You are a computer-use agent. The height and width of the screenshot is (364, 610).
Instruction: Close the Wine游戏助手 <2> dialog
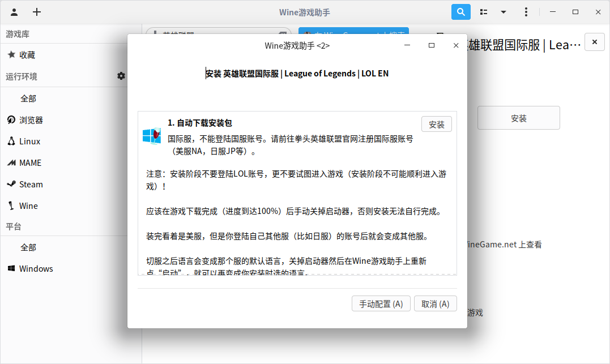(456, 45)
